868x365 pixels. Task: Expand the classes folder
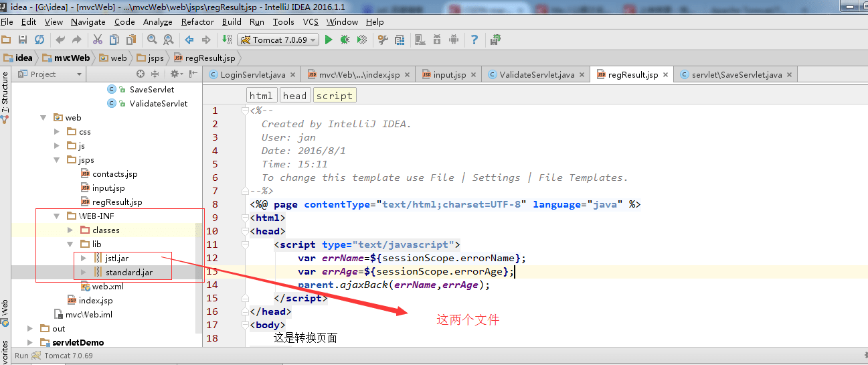click(70, 230)
